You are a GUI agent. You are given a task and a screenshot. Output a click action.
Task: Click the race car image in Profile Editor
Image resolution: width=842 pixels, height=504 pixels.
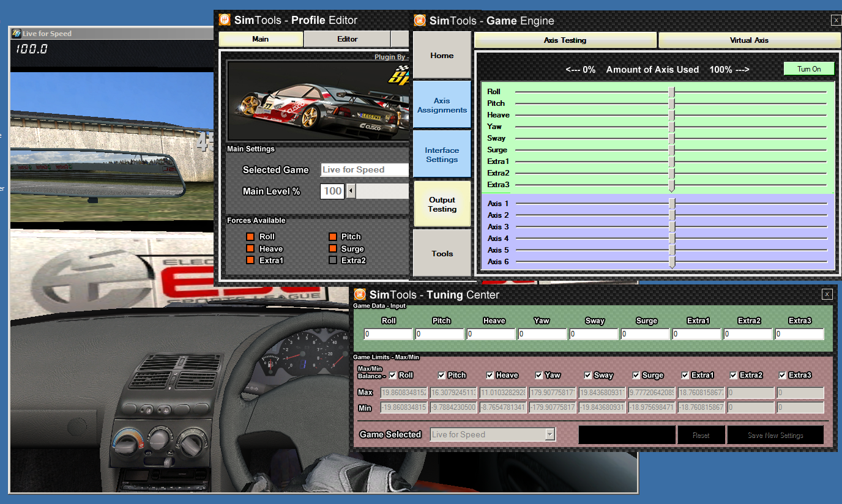pyautogui.click(x=318, y=101)
